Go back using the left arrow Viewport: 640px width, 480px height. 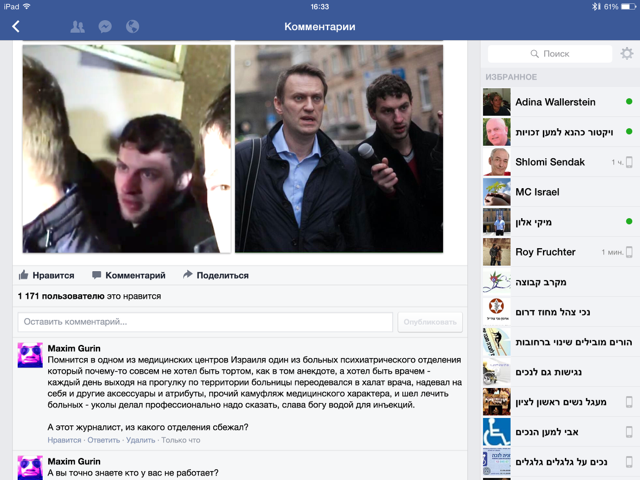(16, 27)
